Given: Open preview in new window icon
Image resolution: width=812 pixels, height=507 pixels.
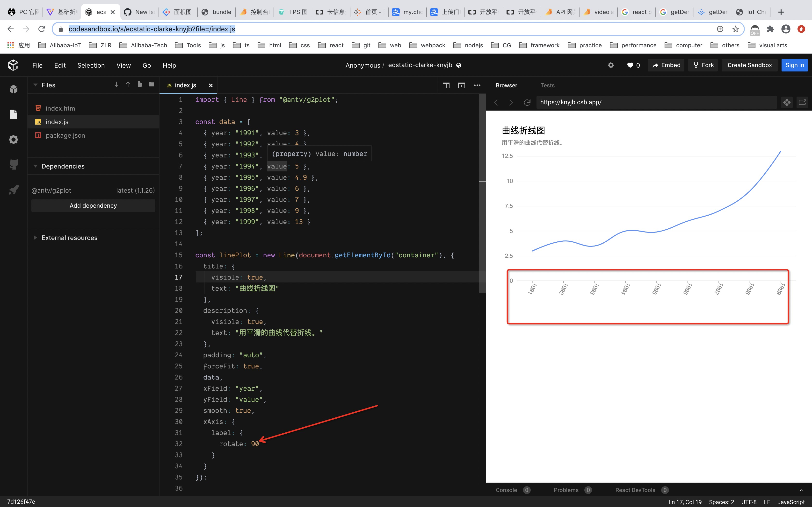Looking at the screenshot, I should [802, 102].
